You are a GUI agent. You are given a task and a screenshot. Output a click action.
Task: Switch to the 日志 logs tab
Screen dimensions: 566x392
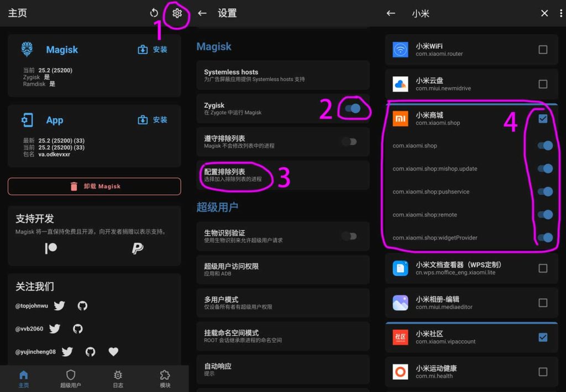pyautogui.click(x=118, y=379)
